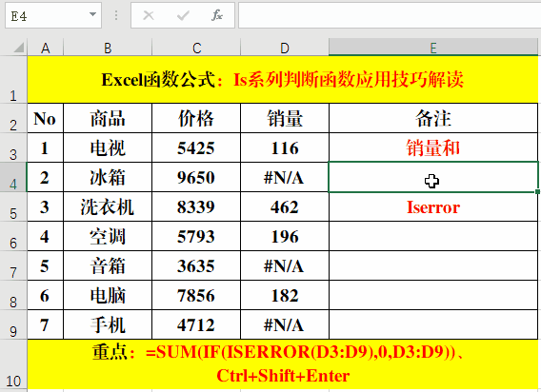541x392 pixels.
Task: Click the Enter checkmark formula button
Action: tap(183, 15)
